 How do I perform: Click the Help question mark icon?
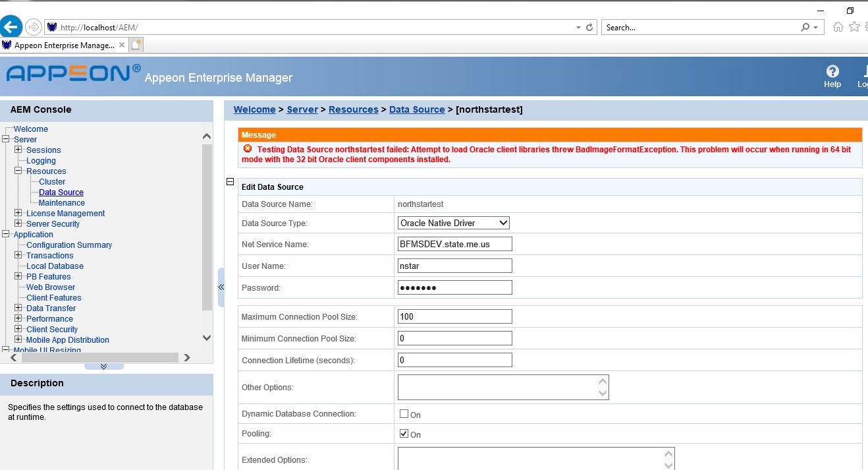click(x=832, y=71)
